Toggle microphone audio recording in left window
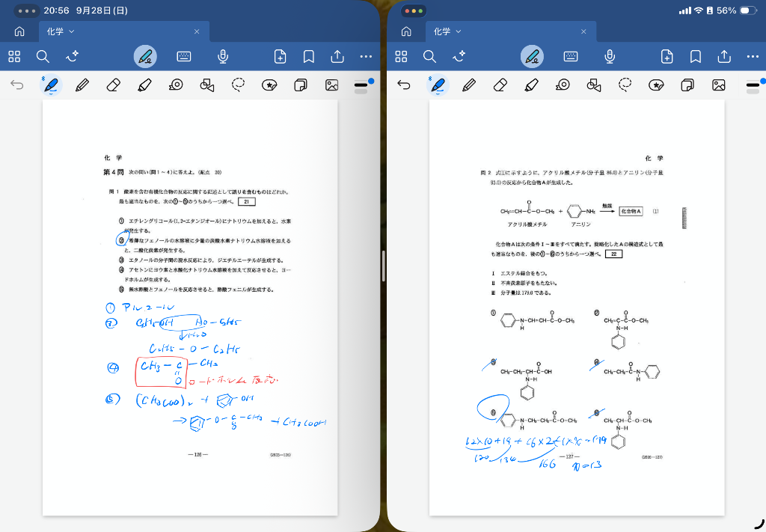 pyautogui.click(x=223, y=57)
